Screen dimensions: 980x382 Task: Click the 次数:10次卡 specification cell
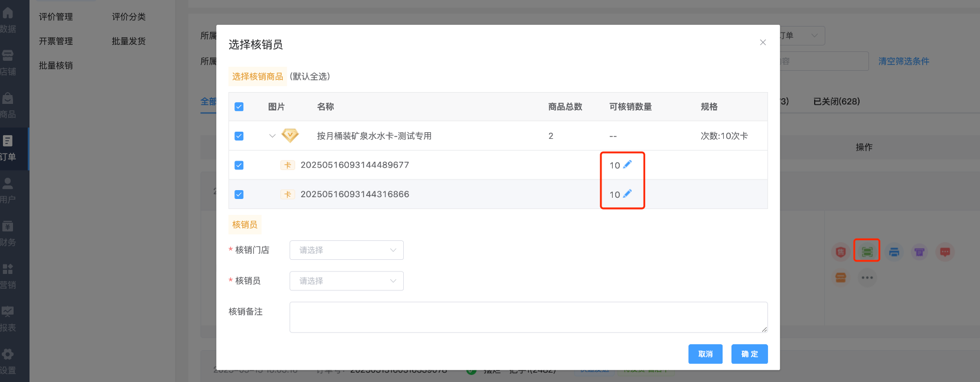click(x=724, y=136)
